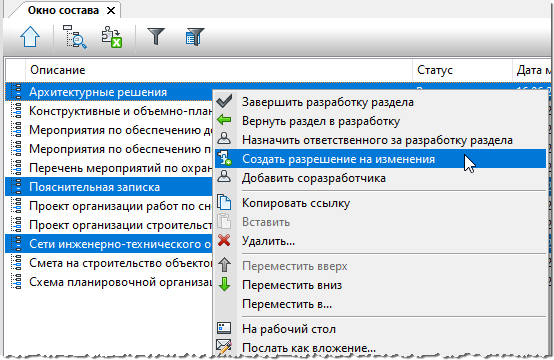Click person icon beside Назначить ответственного

point(224,139)
